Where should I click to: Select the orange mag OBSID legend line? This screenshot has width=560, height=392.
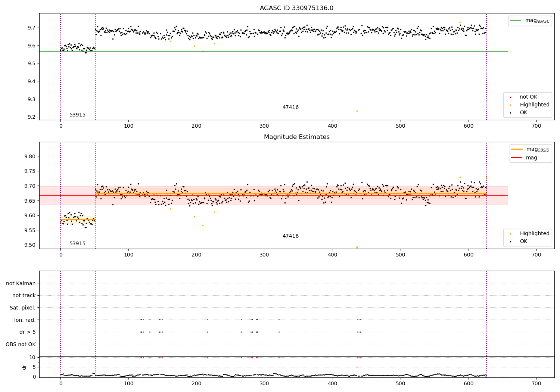tap(517, 149)
